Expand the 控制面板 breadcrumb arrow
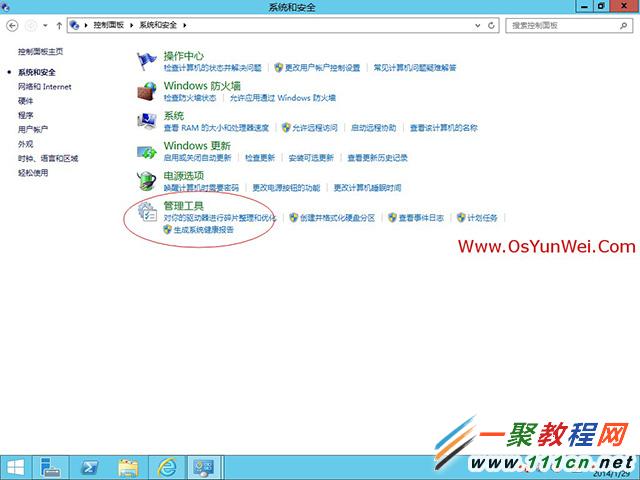Image resolution: width=640 pixels, height=480 pixels. 132,25
